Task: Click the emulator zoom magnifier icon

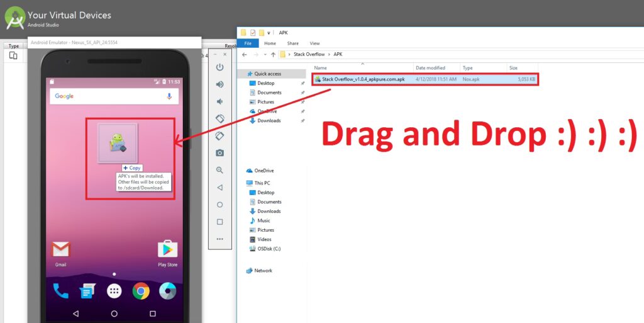Action: point(219,170)
